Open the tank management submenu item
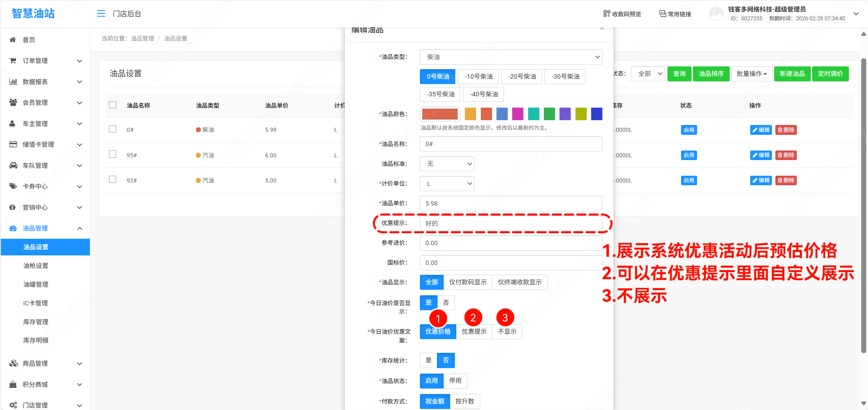This screenshot has height=410, width=868. [36, 284]
